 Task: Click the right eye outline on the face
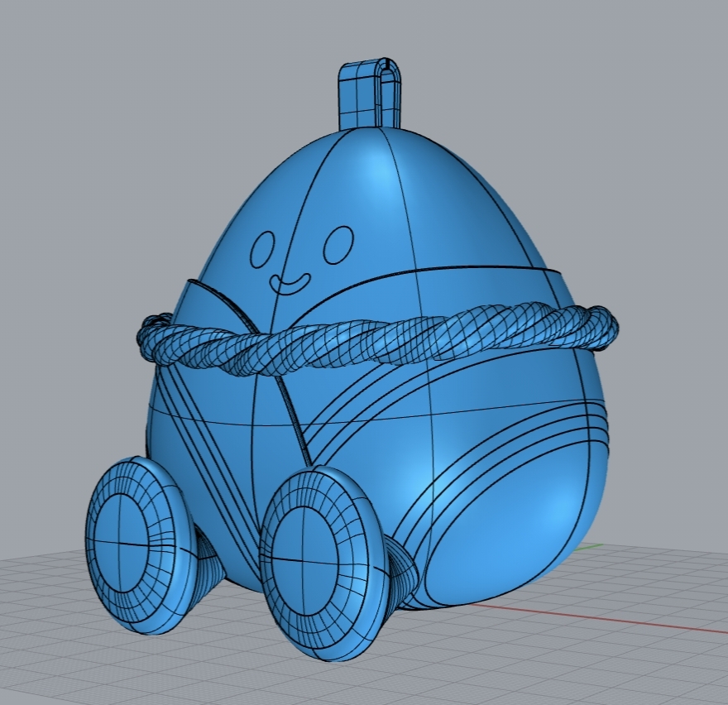tap(338, 245)
